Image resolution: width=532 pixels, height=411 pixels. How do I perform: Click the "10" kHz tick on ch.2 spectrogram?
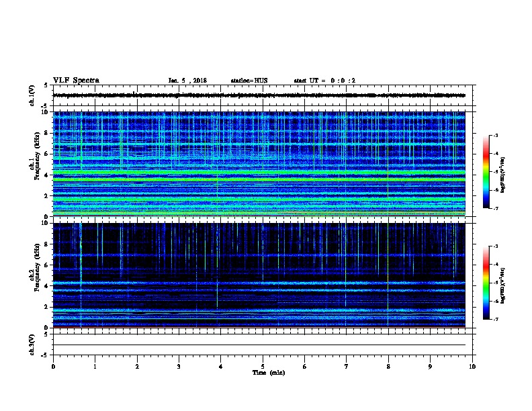(x=45, y=223)
